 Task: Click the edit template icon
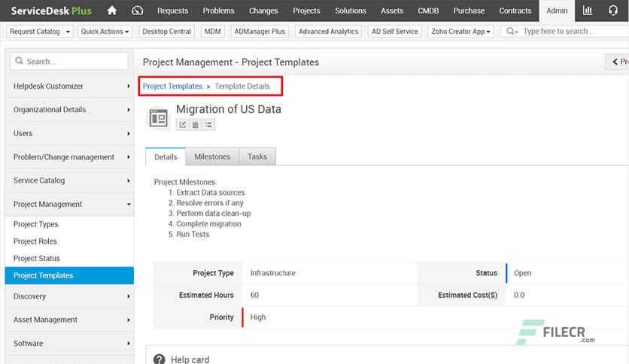183,125
